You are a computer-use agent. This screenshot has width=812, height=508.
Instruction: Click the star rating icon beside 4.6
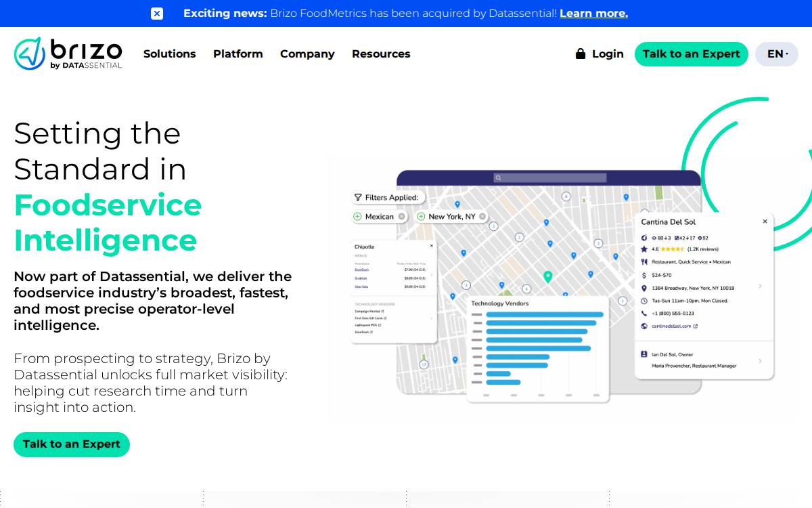coord(644,249)
